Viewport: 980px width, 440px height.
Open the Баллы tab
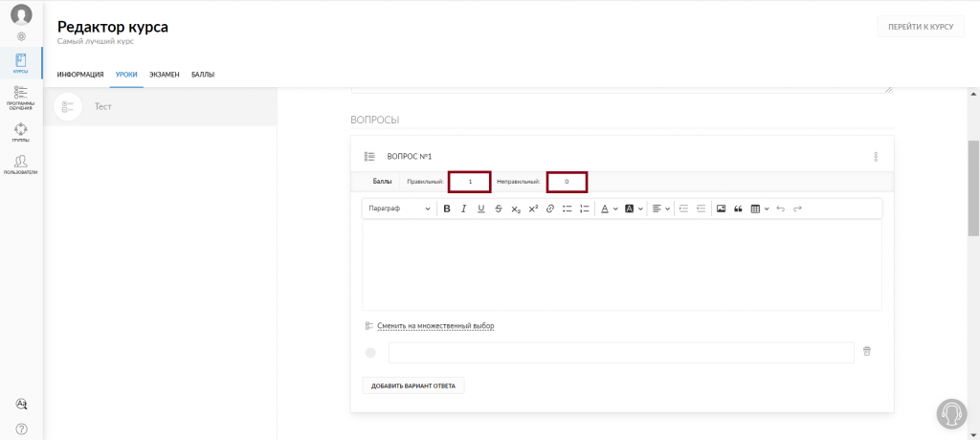[203, 75]
